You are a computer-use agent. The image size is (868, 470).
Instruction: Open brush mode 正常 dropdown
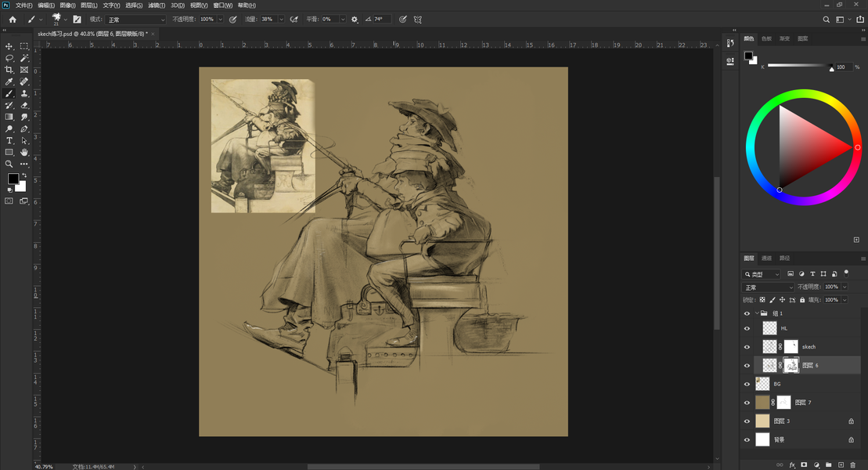coord(135,20)
